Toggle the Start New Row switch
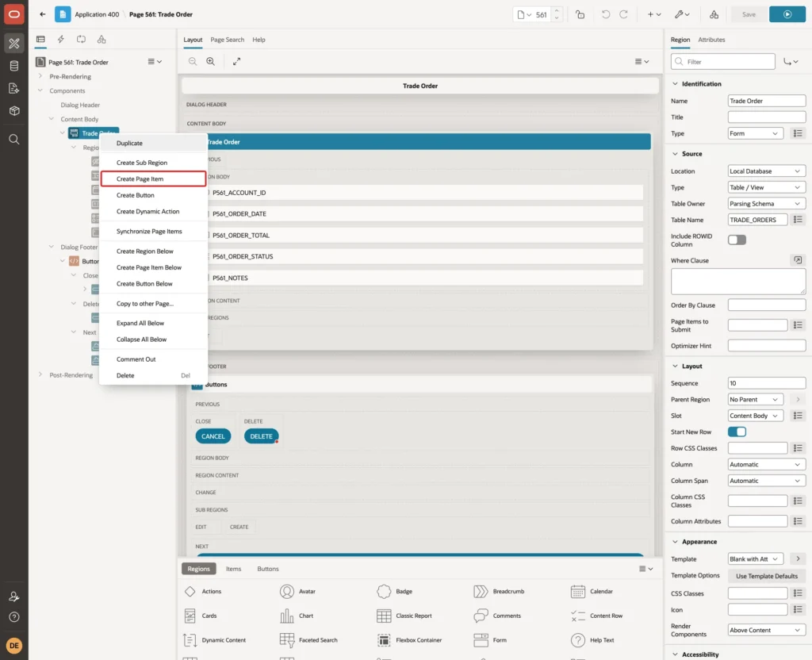 point(737,432)
